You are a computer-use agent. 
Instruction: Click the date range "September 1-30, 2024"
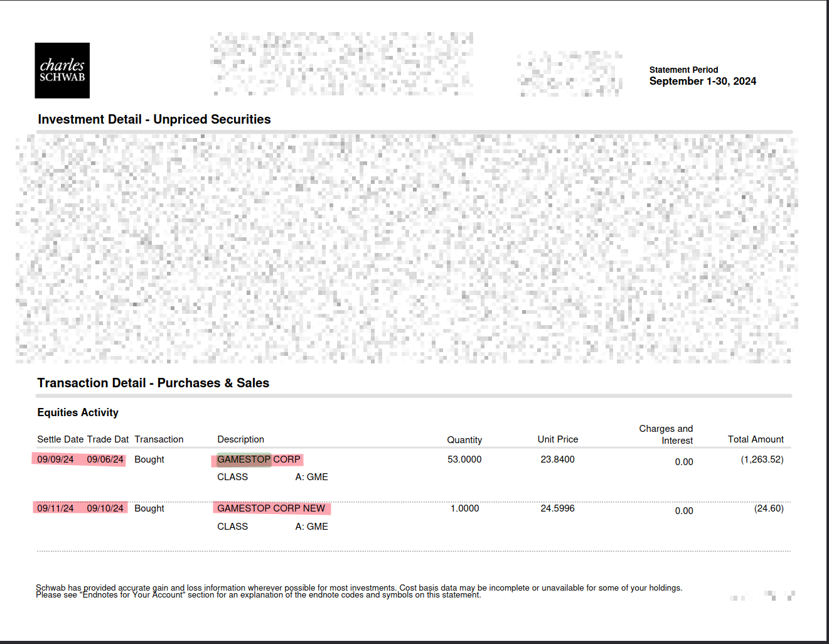click(x=702, y=81)
